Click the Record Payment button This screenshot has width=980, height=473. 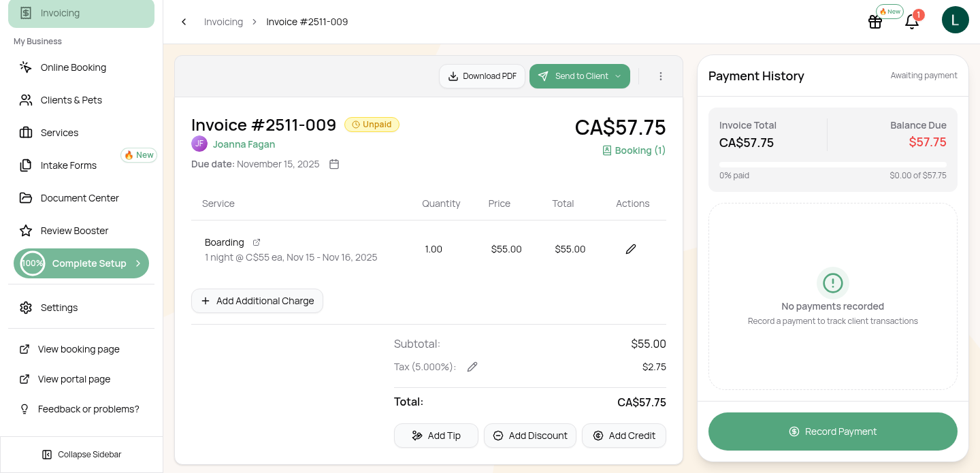click(832, 431)
